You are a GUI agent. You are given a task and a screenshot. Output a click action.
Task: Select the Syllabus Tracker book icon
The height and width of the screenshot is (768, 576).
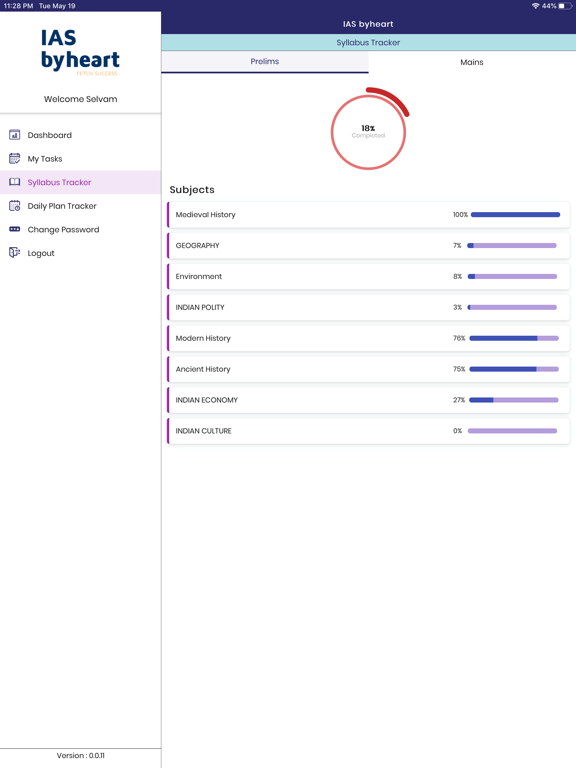pos(15,182)
